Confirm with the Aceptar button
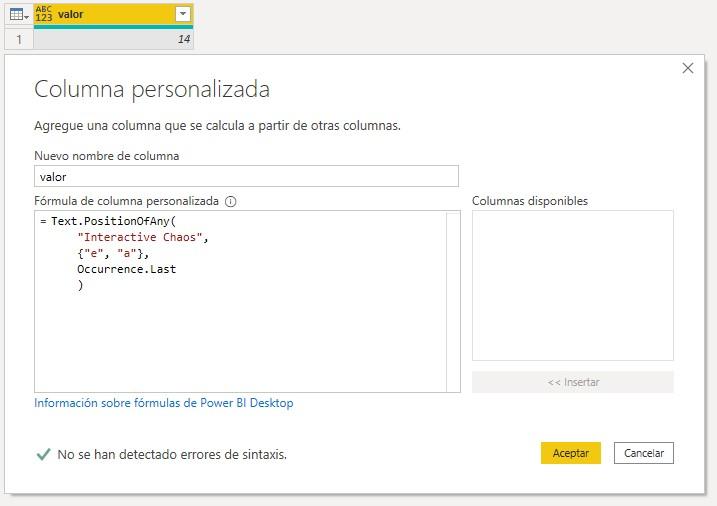The width and height of the screenshot is (717, 506). click(x=571, y=453)
